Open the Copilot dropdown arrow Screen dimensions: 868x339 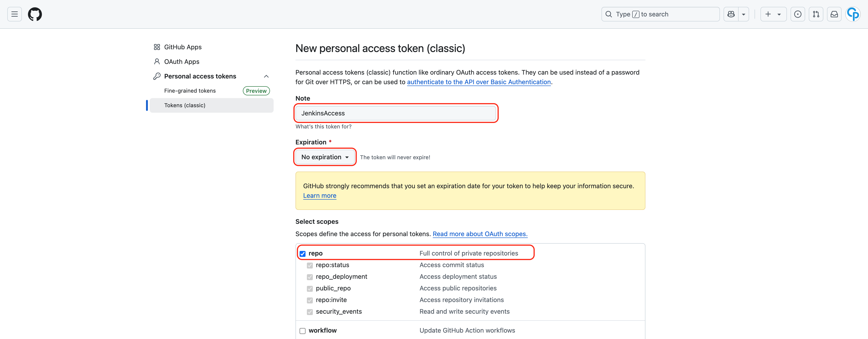pos(743,14)
